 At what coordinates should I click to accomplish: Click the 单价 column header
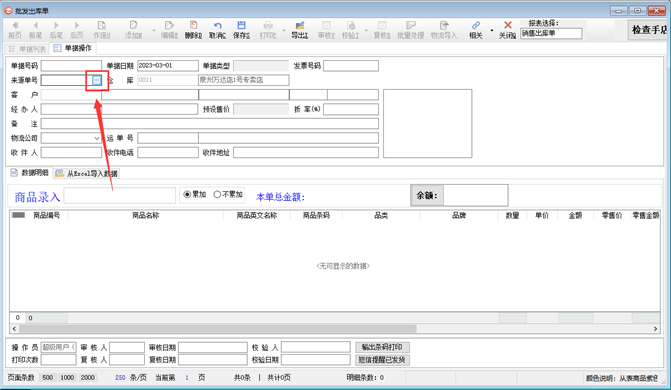(x=542, y=215)
